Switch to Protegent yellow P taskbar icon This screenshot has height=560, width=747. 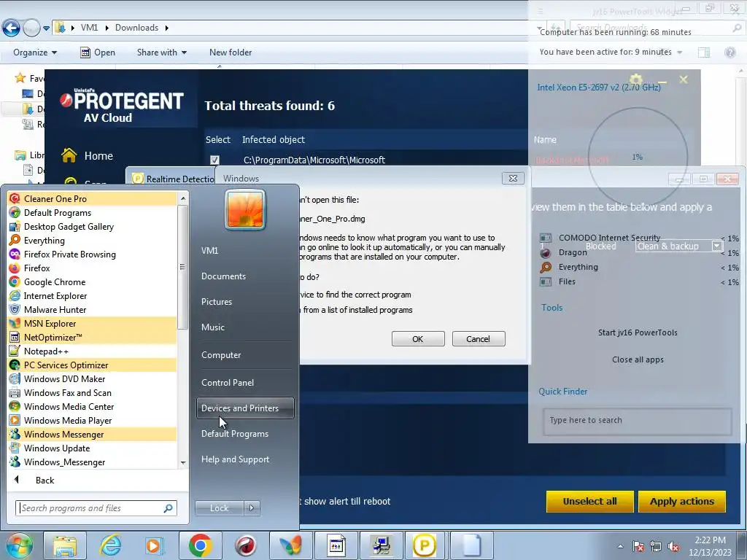click(x=424, y=545)
